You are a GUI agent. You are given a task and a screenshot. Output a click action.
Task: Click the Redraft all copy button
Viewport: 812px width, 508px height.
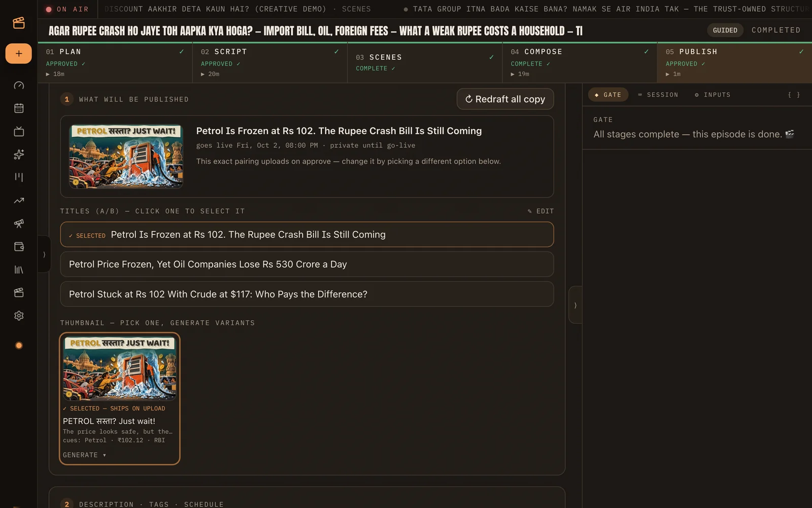click(505, 99)
